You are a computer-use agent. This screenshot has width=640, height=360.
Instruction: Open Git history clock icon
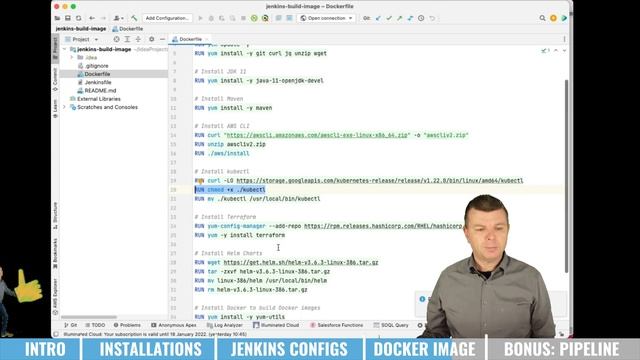click(421, 18)
